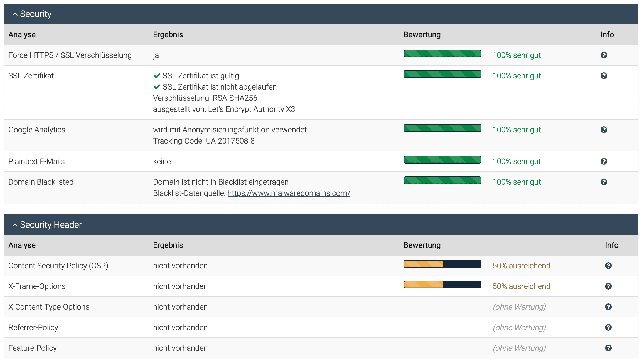Click the green SSL Zertifikat rating bar
The width and height of the screenshot is (644, 361).
[442, 74]
